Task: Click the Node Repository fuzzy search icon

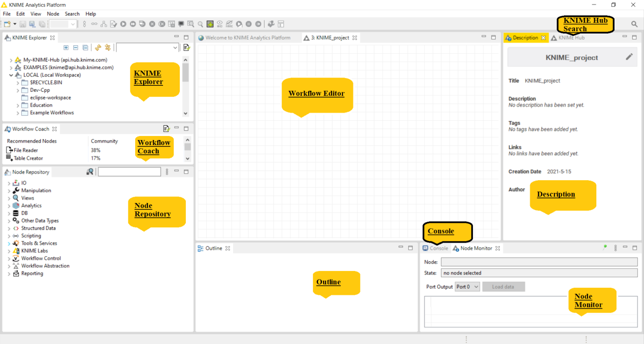Action: [x=90, y=172]
